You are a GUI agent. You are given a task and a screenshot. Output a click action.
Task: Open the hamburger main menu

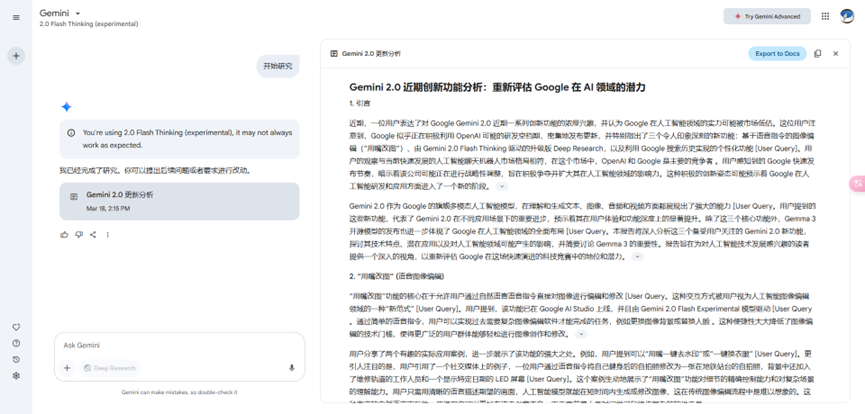(x=16, y=17)
